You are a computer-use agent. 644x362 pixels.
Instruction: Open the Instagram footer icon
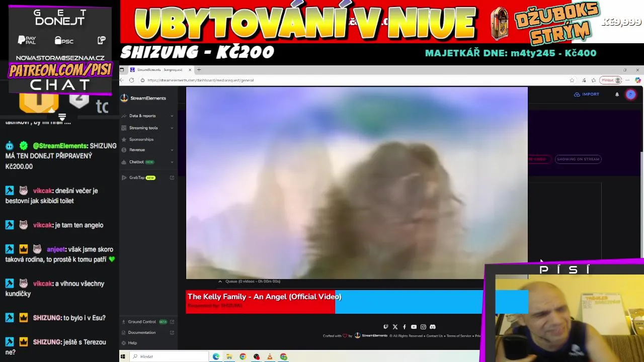423,327
